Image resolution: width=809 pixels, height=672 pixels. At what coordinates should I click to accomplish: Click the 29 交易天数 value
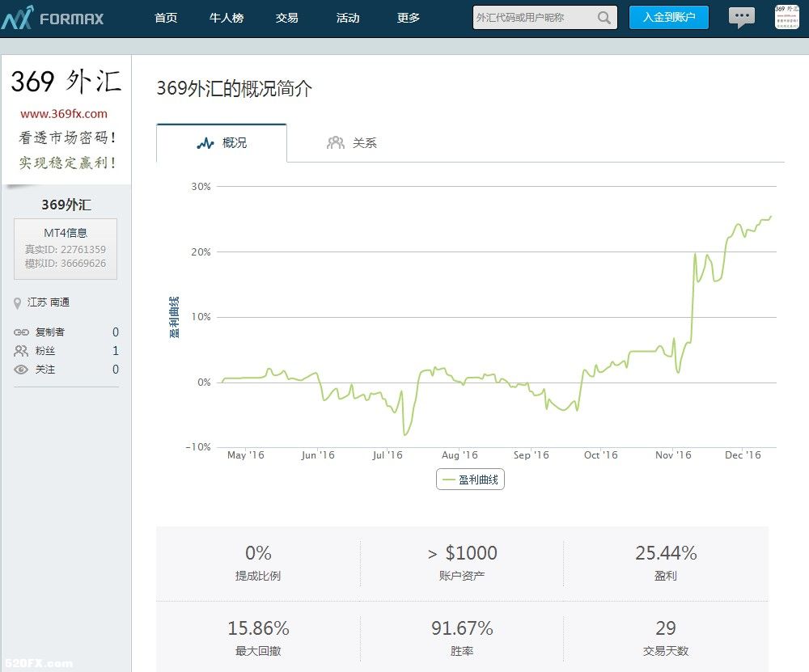tap(666, 628)
